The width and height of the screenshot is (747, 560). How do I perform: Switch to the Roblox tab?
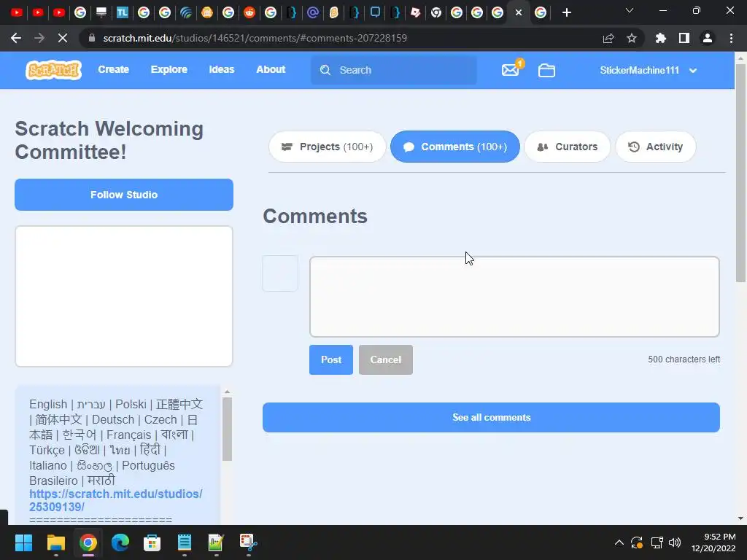415,12
